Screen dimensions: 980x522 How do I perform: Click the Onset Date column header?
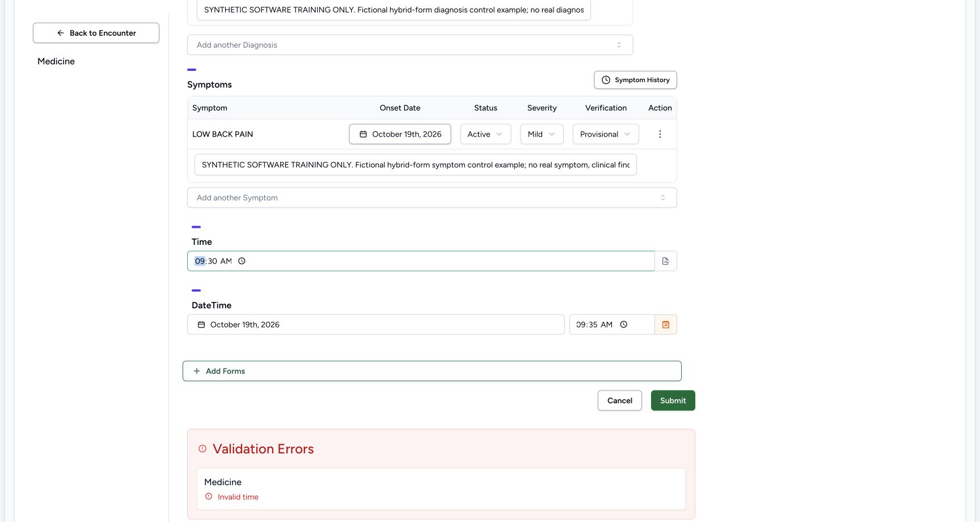click(400, 108)
